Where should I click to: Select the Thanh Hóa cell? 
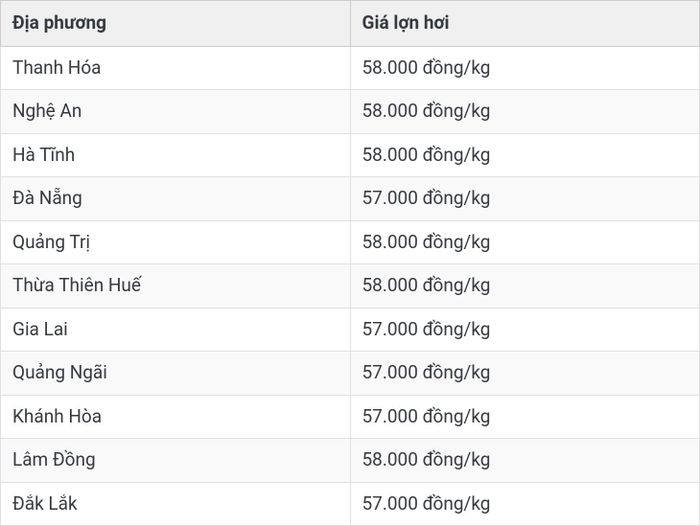pyautogui.click(x=175, y=68)
